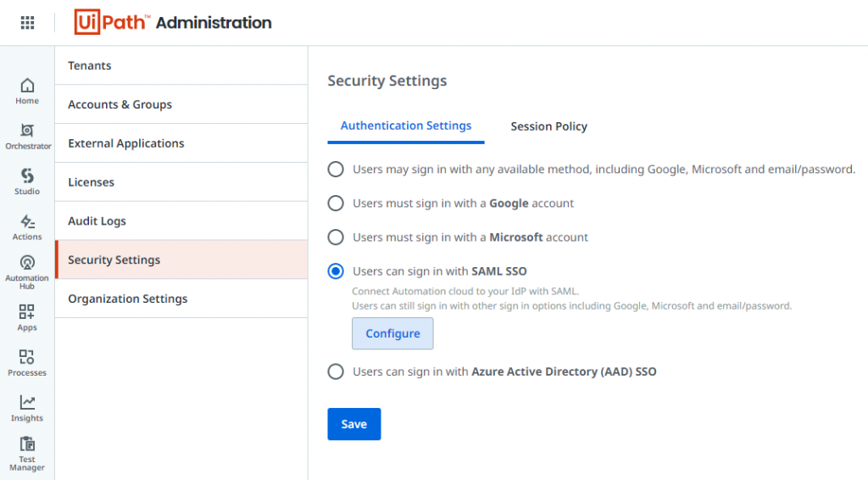Select the Microsoft account sign-in option

[336, 237]
